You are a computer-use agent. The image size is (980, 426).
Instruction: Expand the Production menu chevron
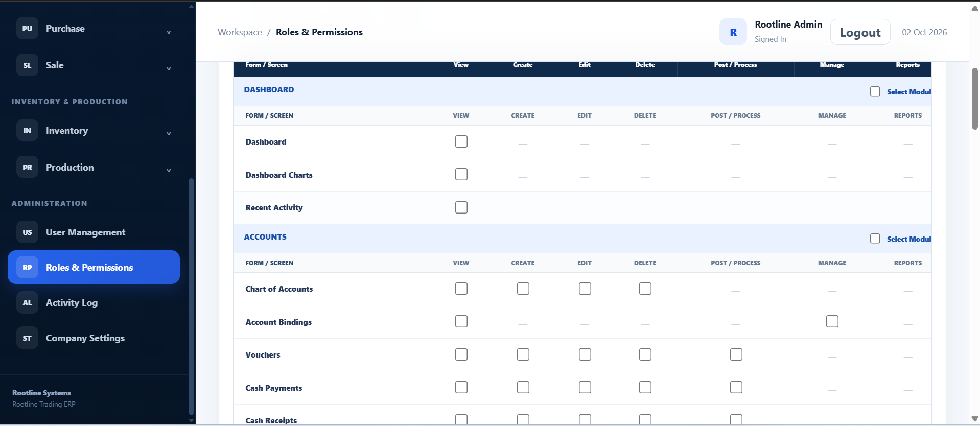[x=169, y=171]
